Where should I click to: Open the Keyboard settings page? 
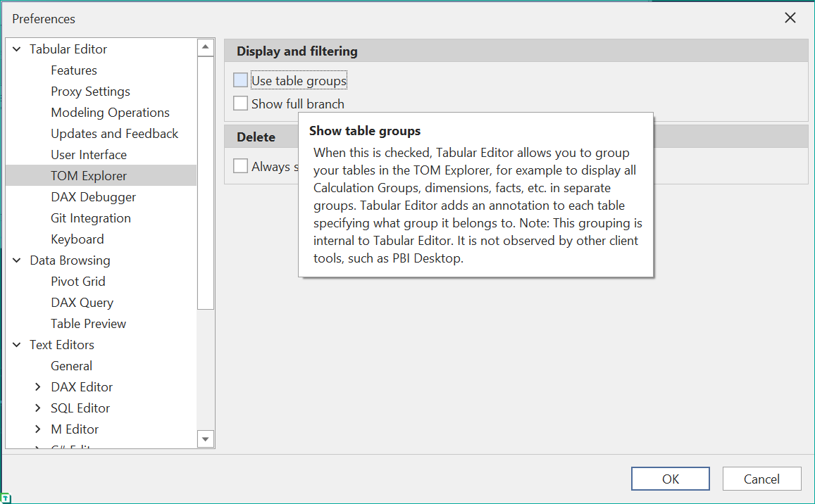pos(77,239)
